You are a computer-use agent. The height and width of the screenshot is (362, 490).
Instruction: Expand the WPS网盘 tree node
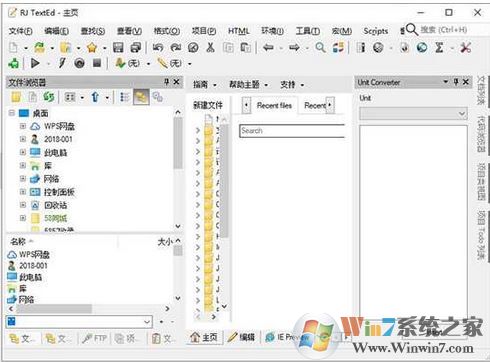(x=23, y=126)
